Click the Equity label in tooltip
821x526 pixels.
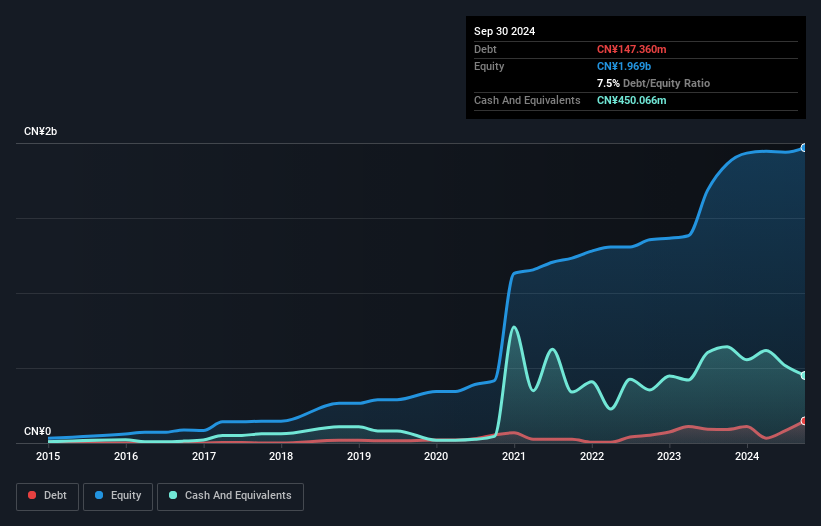[x=489, y=66]
